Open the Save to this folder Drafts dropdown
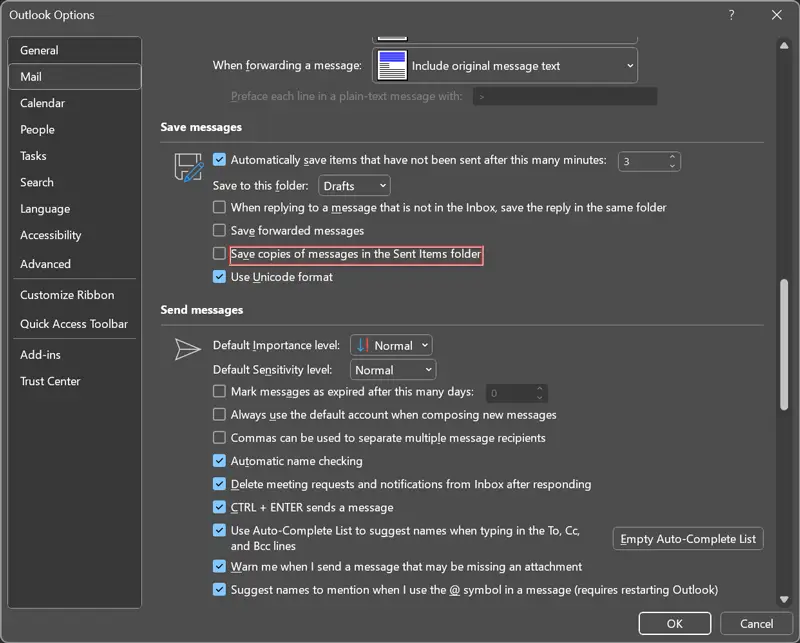Screen dimensions: 800x643 pyautogui.click(x=354, y=186)
